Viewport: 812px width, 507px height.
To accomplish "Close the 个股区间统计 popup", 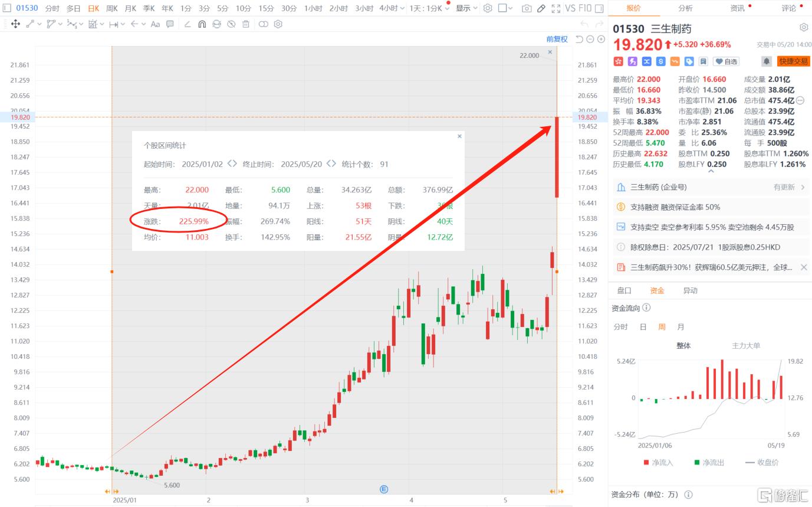I will (x=459, y=136).
